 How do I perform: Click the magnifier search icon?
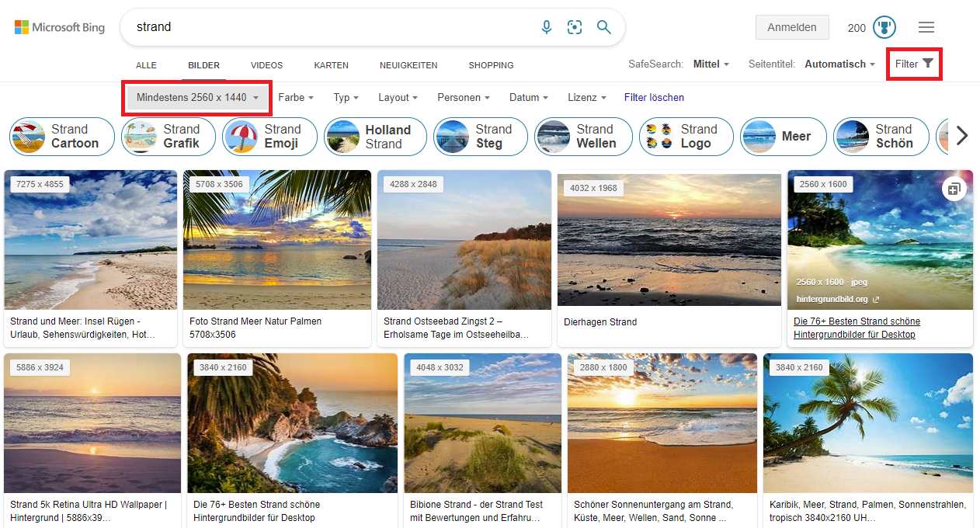point(604,27)
